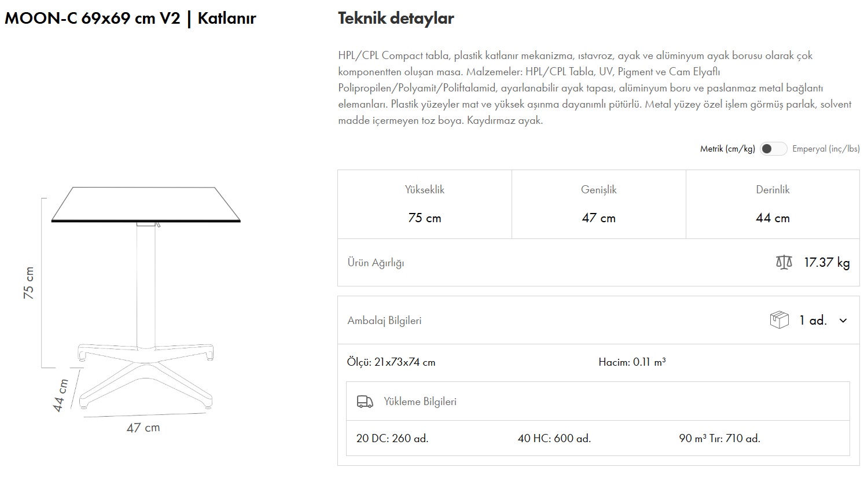Select the Metrik (cm/kg) label

point(727,149)
